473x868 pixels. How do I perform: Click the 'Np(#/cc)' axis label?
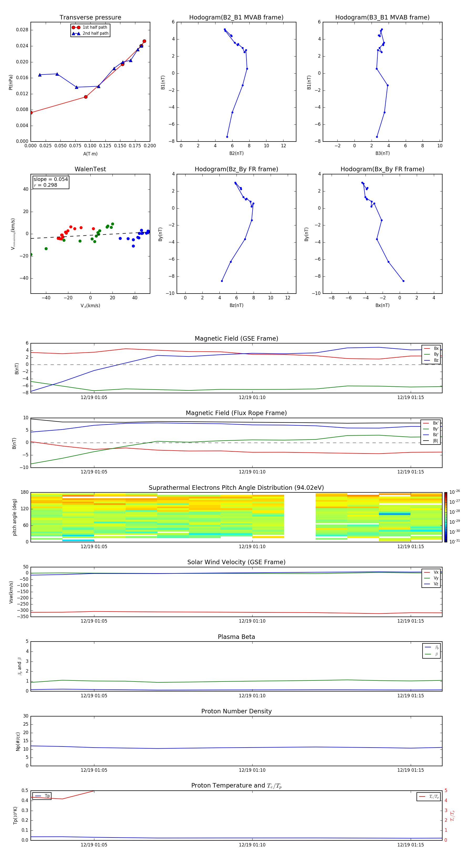tap(18, 741)
